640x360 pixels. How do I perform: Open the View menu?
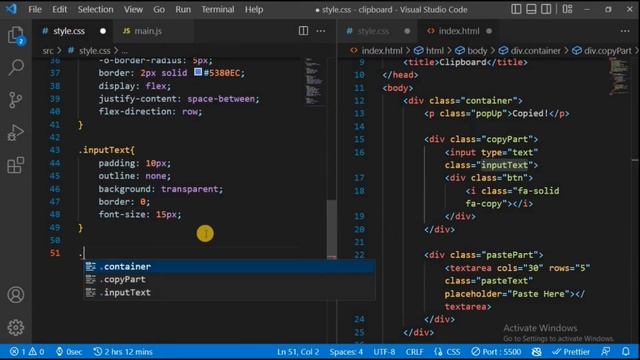click(x=133, y=9)
